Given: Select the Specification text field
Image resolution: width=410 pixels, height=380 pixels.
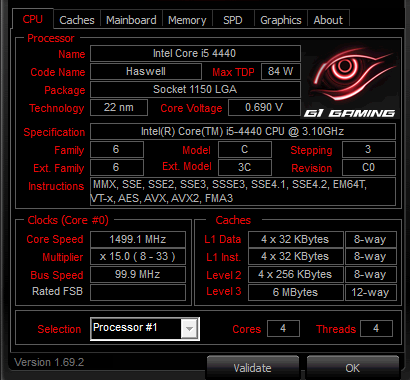Looking at the screenshot, I should (243, 131).
